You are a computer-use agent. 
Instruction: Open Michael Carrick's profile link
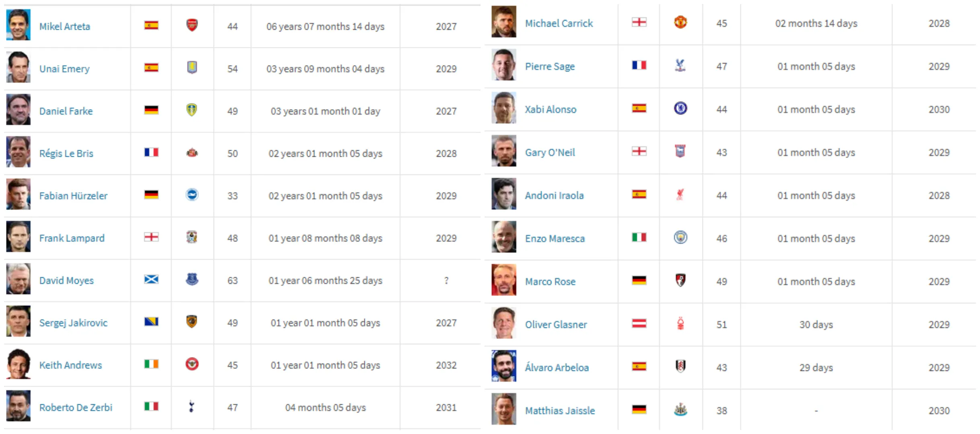[x=559, y=23]
